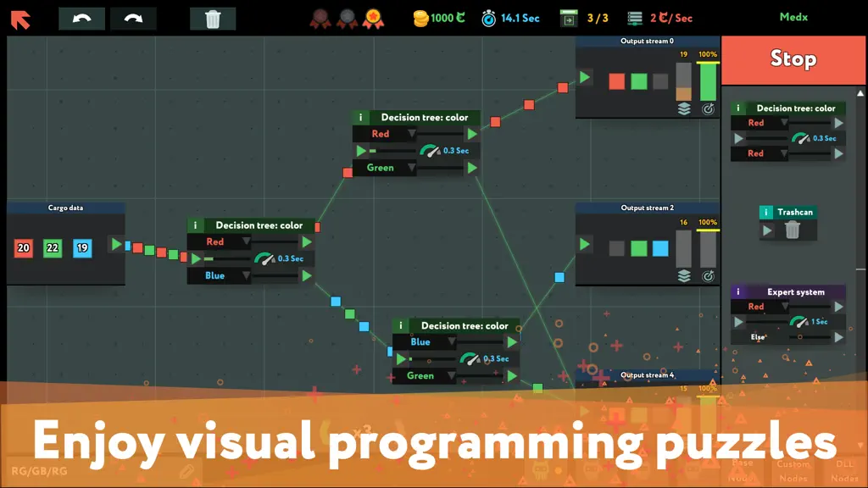
Task: Click Cargo data output arrow
Action: pyautogui.click(x=116, y=244)
